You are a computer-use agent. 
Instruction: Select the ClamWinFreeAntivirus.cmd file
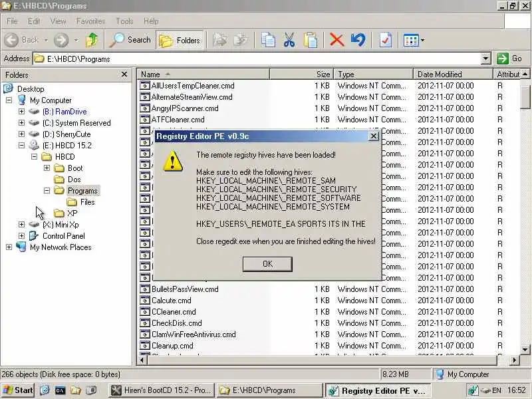click(x=194, y=334)
